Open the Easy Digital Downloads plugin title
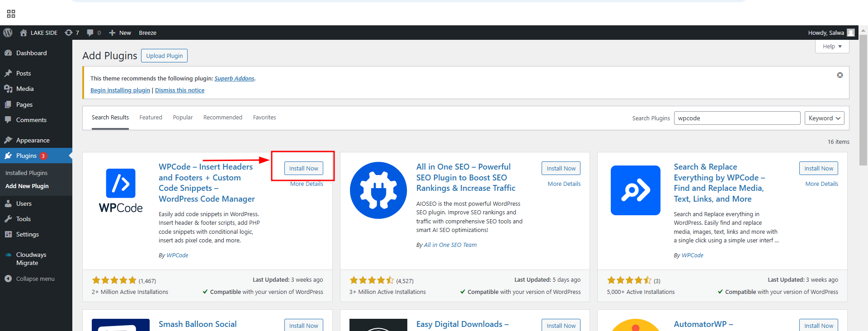868x331 pixels. (x=462, y=324)
